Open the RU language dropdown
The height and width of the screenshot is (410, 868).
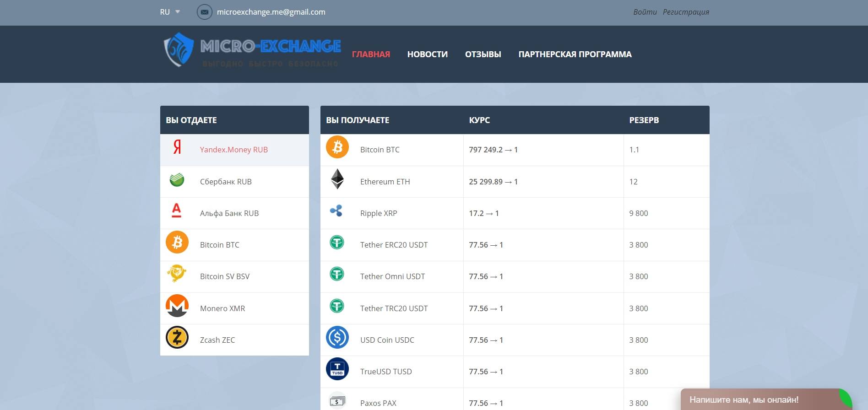[x=170, y=12]
